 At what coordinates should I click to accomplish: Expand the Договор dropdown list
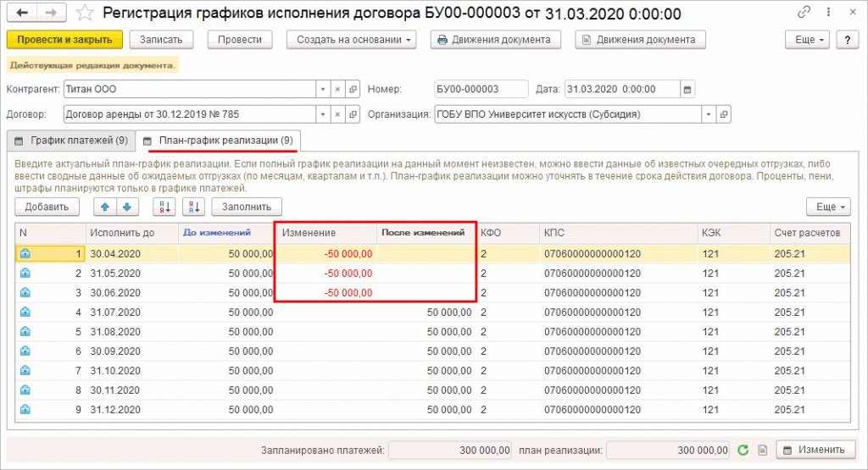pyautogui.click(x=322, y=114)
